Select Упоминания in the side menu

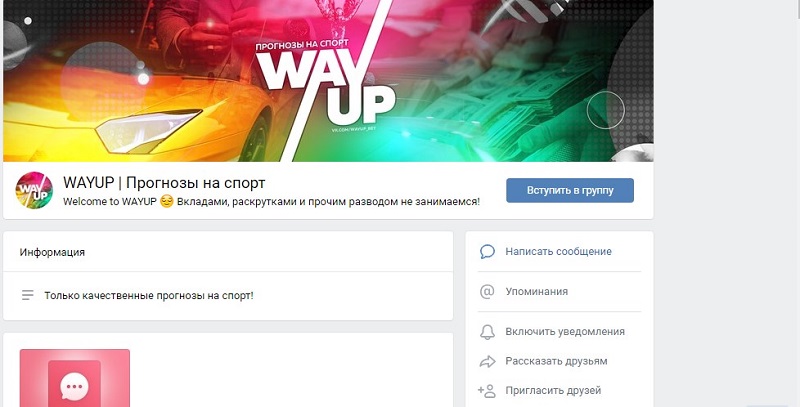[536, 291]
